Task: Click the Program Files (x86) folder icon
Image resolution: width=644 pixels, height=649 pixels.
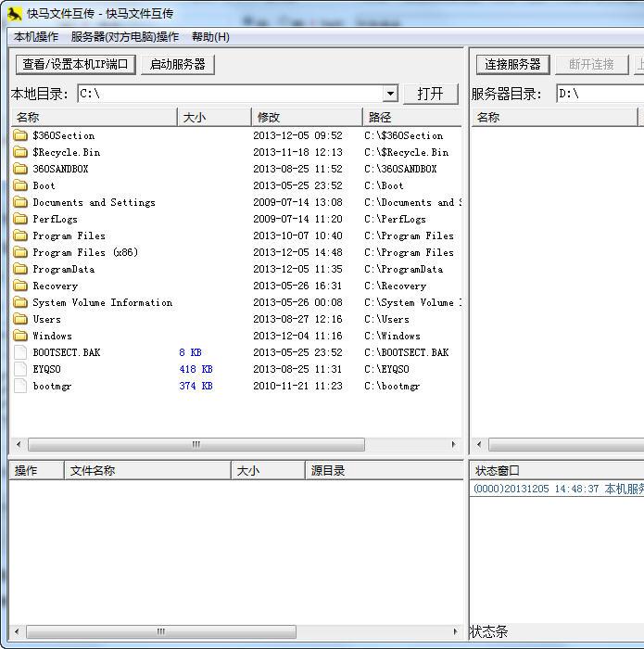Action: pos(20,252)
